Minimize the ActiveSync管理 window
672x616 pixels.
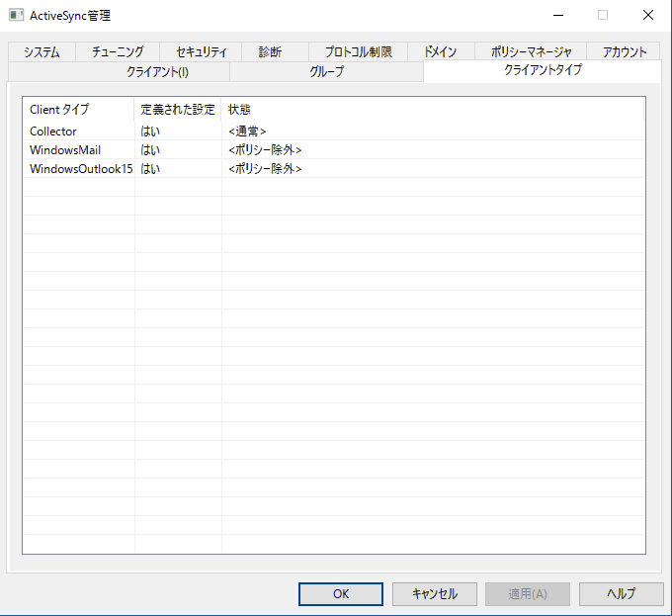(558, 16)
